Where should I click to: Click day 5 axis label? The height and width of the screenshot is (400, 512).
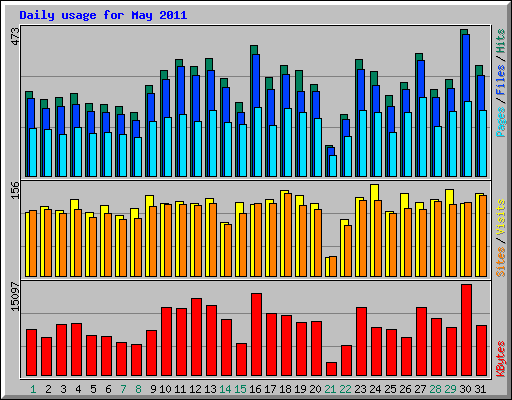click(x=93, y=389)
